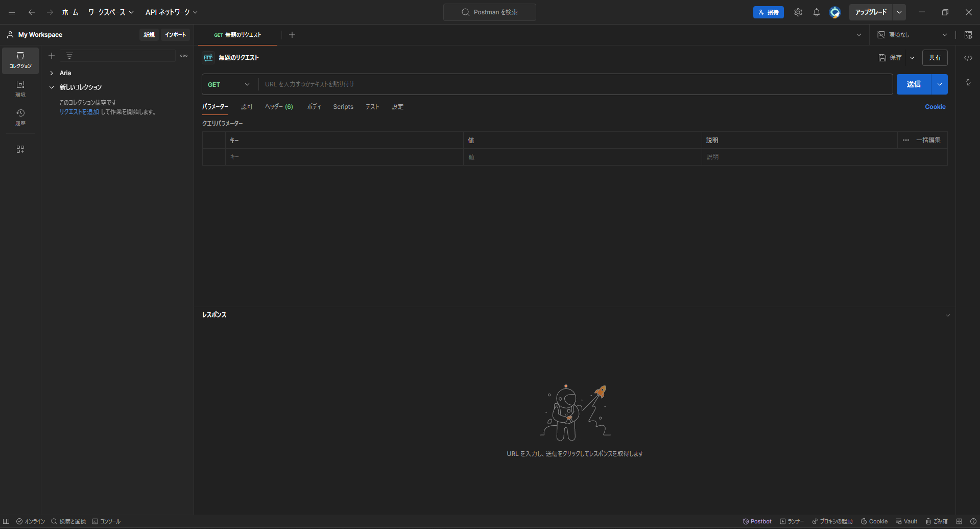Toggle the sidebar visibility icon

coord(6,521)
